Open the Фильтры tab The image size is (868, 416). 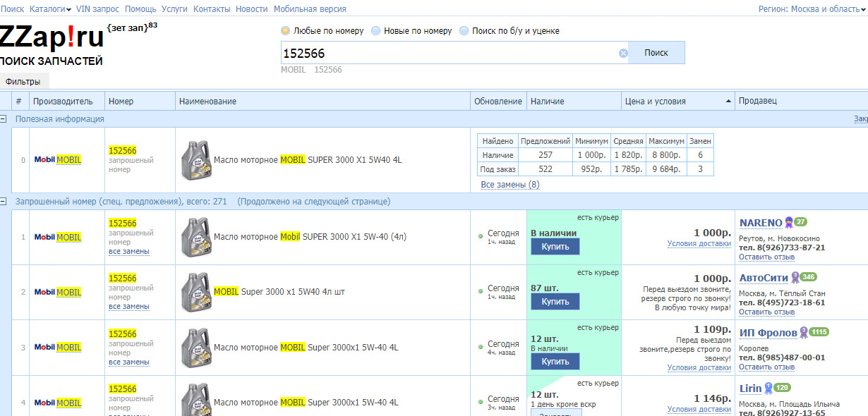pos(23,82)
